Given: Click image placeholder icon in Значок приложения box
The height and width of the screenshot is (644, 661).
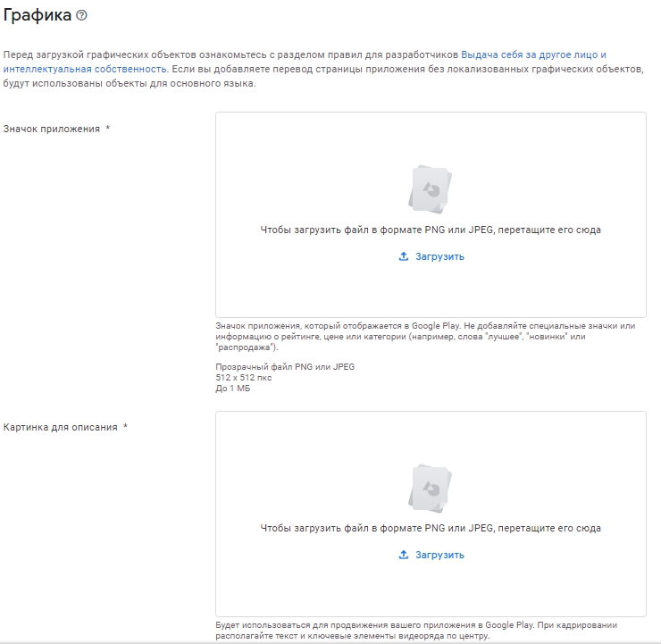Looking at the screenshot, I should pos(430,189).
